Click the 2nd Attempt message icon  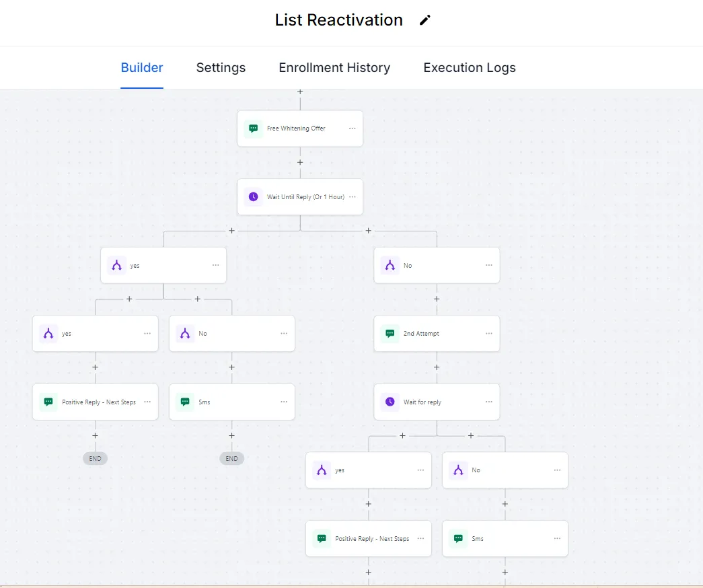click(x=390, y=334)
